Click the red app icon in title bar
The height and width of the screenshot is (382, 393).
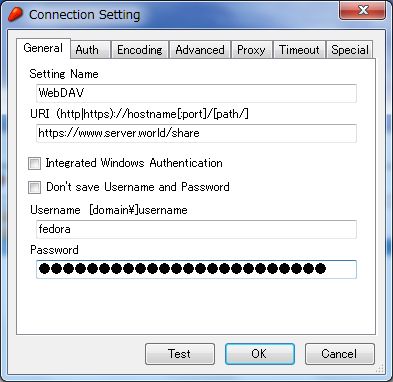point(15,14)
